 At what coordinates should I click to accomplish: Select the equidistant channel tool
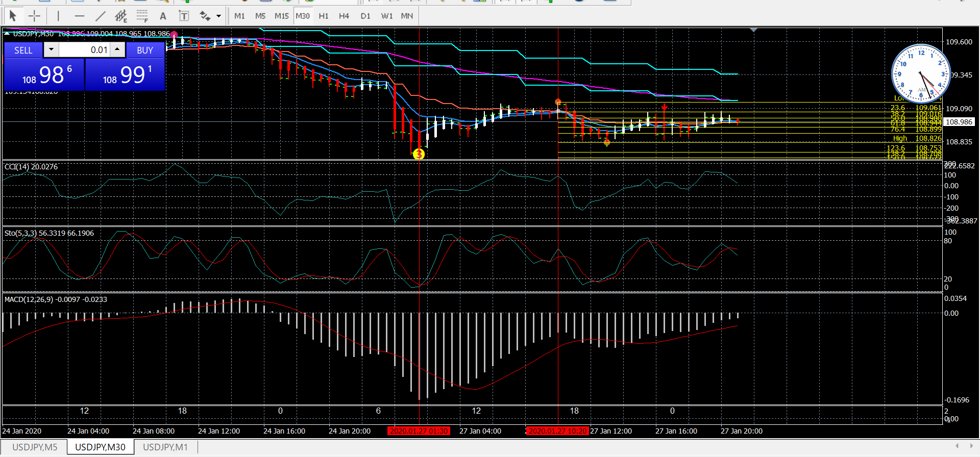click(121, 16)
